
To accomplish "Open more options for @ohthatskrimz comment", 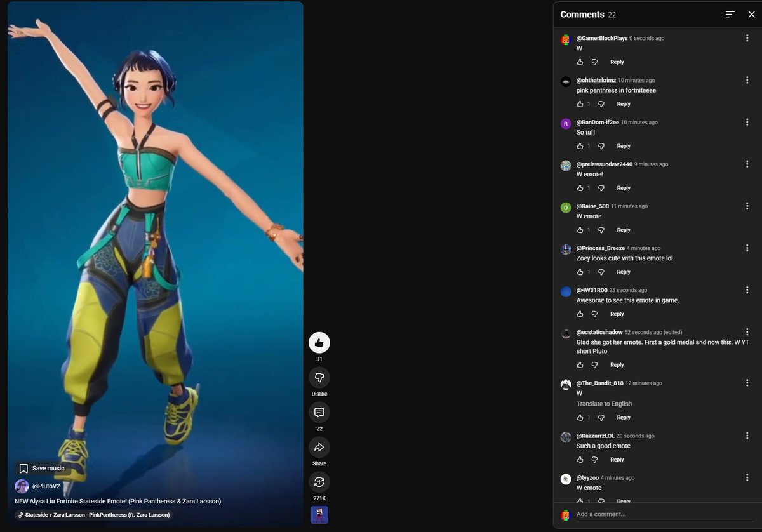I will [x=747, y=80].
